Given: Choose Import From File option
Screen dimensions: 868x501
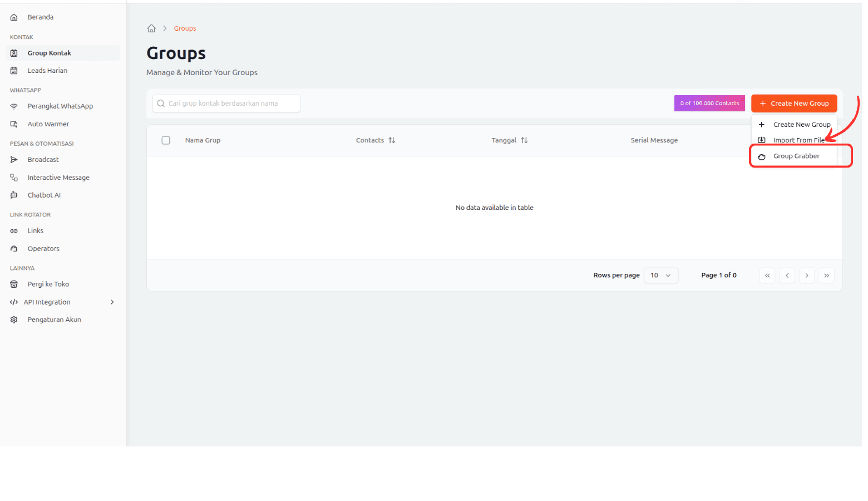Looking at the screenshot, I should click(x=798, y=140).
